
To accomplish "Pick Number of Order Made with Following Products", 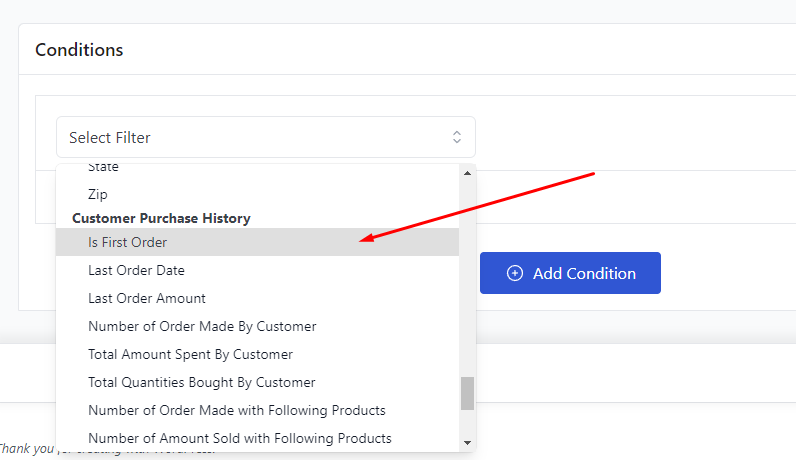I will click(x=257, y=410).
